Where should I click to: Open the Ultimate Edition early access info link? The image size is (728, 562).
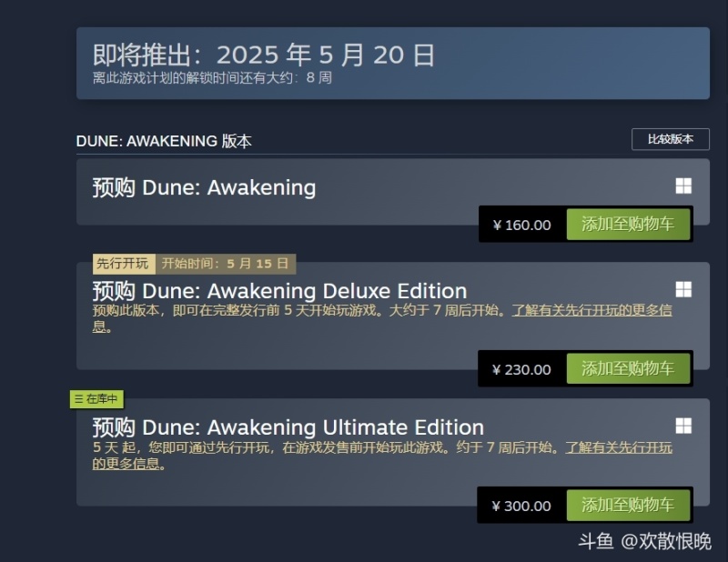(x=619, y=447)
